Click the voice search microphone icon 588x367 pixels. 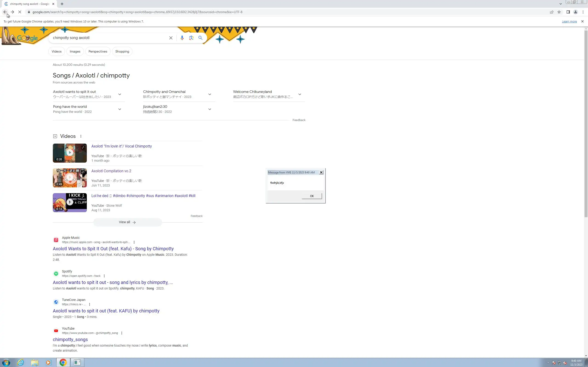coord(182,38)
